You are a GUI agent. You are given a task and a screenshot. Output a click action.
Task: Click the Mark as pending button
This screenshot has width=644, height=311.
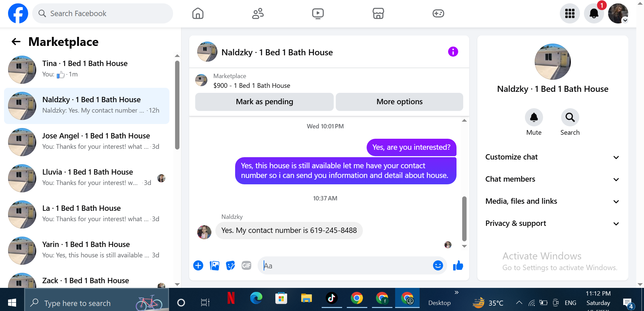coord(264,102)
